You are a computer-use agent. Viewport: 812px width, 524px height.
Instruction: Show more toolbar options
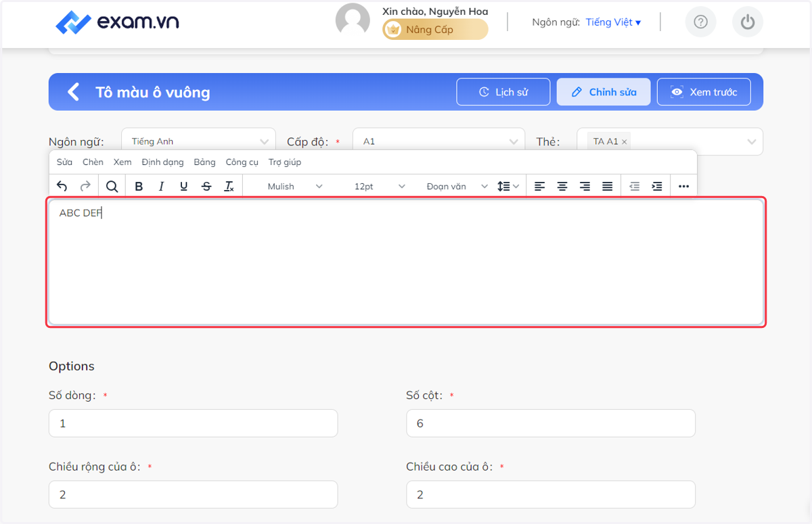tap(683, 187)
